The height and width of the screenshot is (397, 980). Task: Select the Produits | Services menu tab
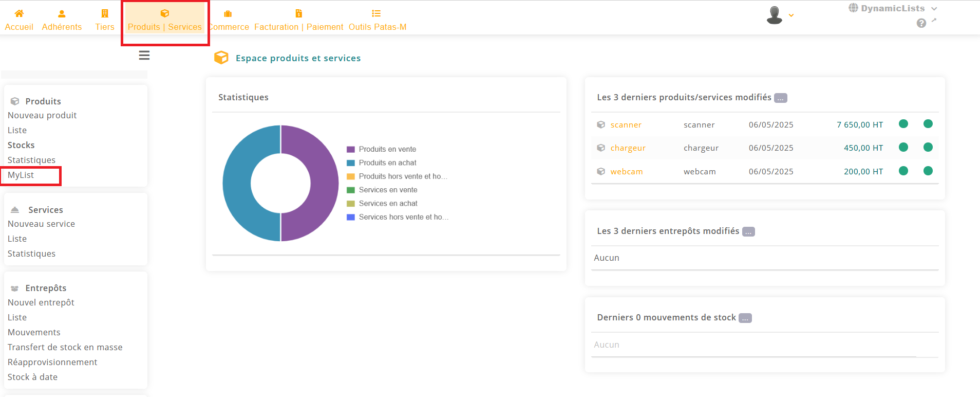click(165, 21)
